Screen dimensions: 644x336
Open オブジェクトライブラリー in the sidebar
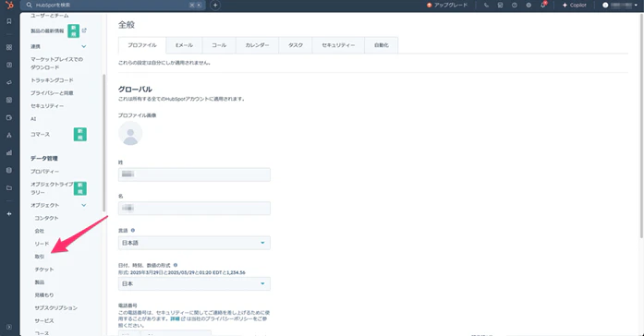52,188
